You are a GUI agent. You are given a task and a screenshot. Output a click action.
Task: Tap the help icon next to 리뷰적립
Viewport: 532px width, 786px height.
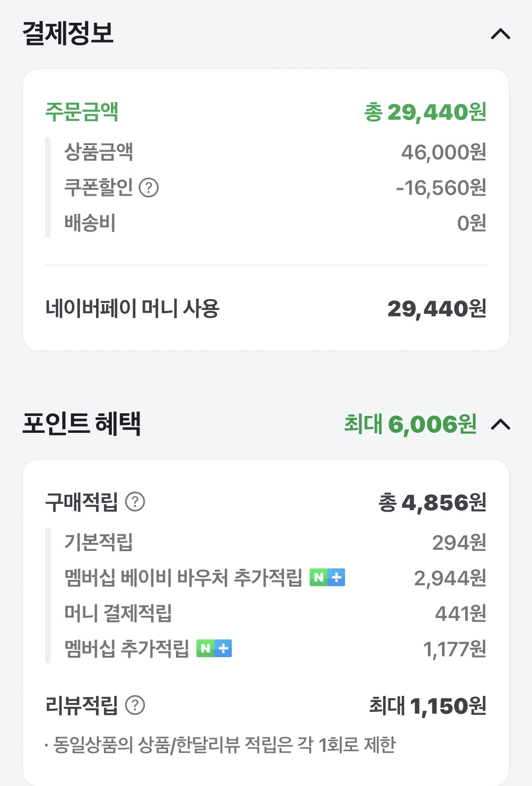(135, 705)
